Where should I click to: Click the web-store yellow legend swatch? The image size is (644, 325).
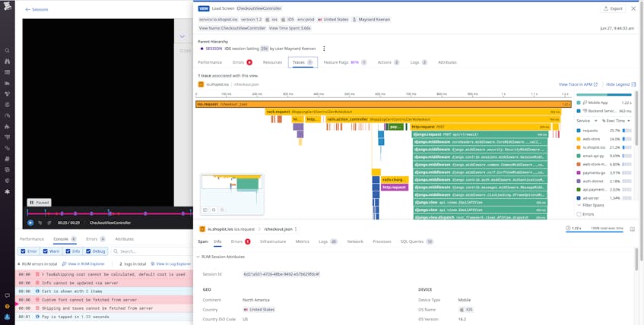coord(579,139)
